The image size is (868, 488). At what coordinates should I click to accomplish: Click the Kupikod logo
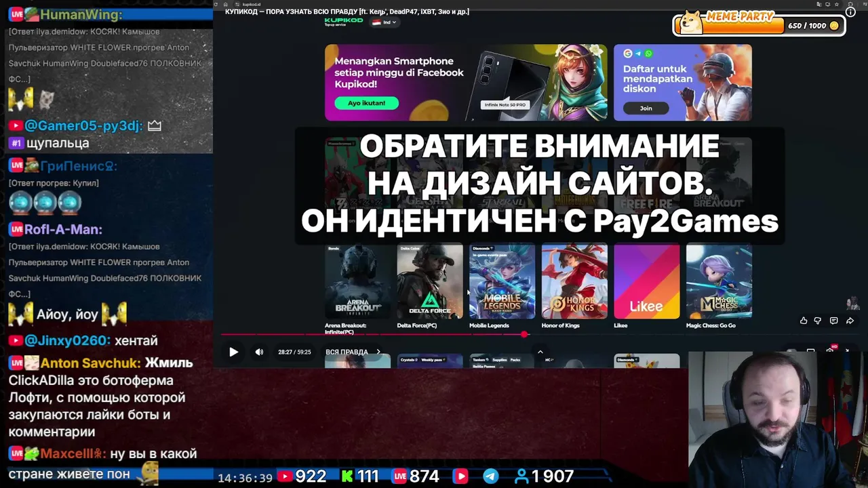click(344, 22)
